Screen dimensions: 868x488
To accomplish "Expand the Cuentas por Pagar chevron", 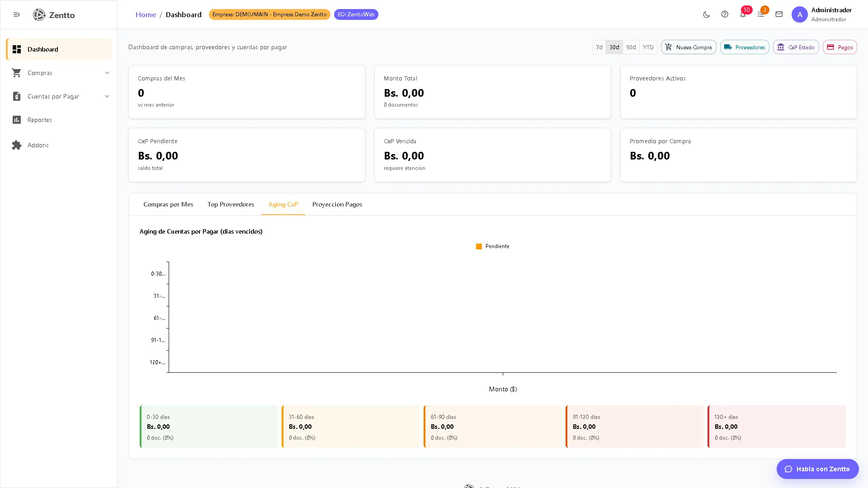I will (107, 96).
